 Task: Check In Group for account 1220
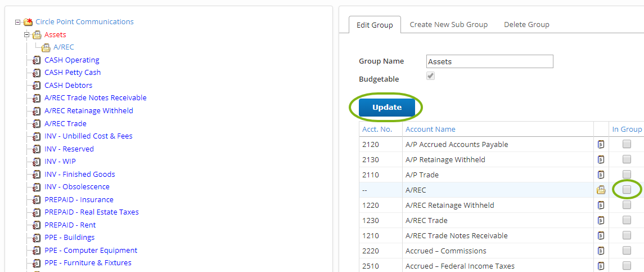point(627,205)
